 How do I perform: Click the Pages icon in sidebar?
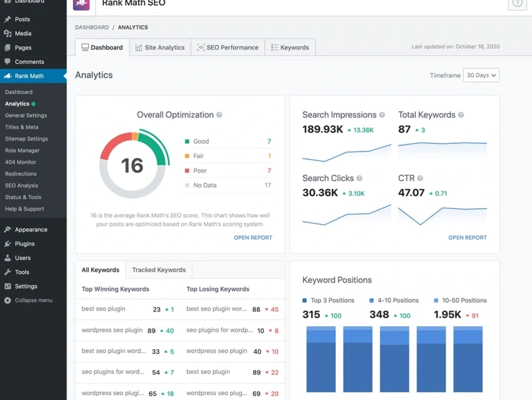[x=7, y=47]
